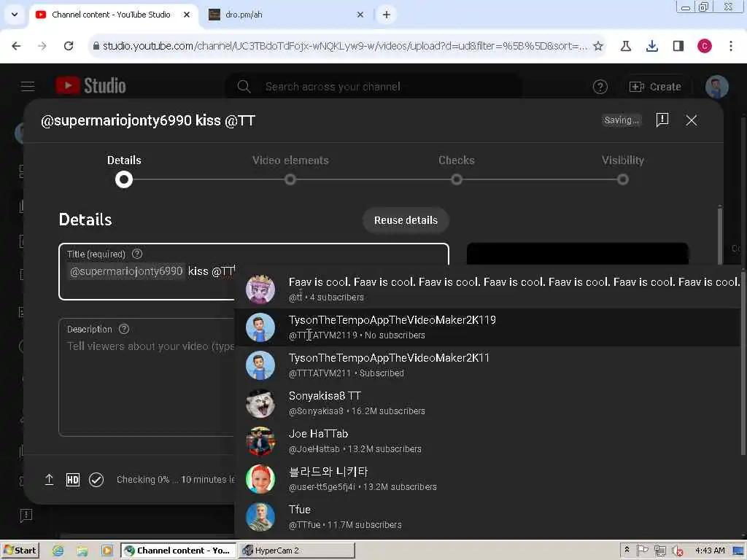Bookmark this page with the star icon

click(x=598, y=46)
